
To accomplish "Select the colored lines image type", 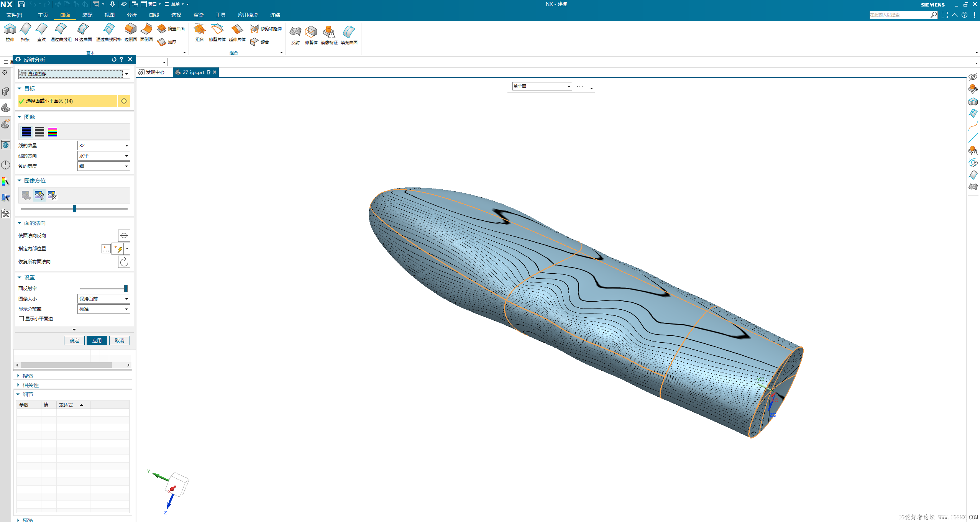I will 53,132.
